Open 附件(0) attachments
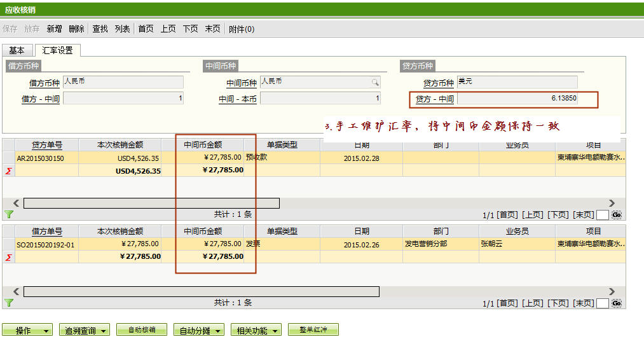The height and width of the screenshot is (353, 644). coord(242,29)
